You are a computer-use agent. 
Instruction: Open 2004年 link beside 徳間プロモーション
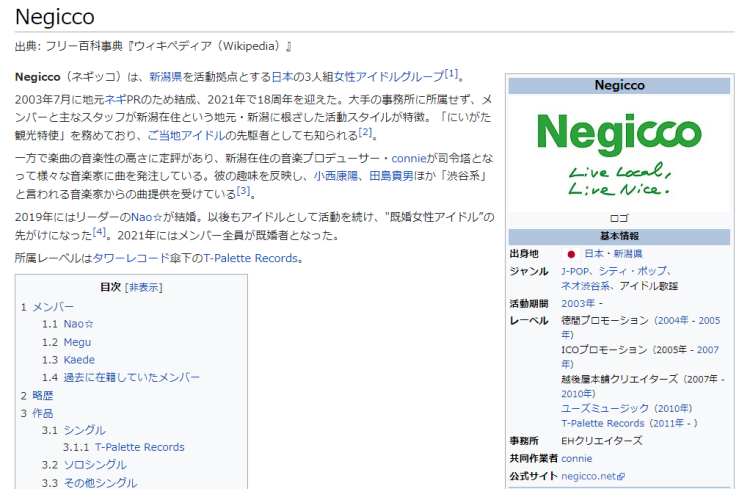[673, 321]
